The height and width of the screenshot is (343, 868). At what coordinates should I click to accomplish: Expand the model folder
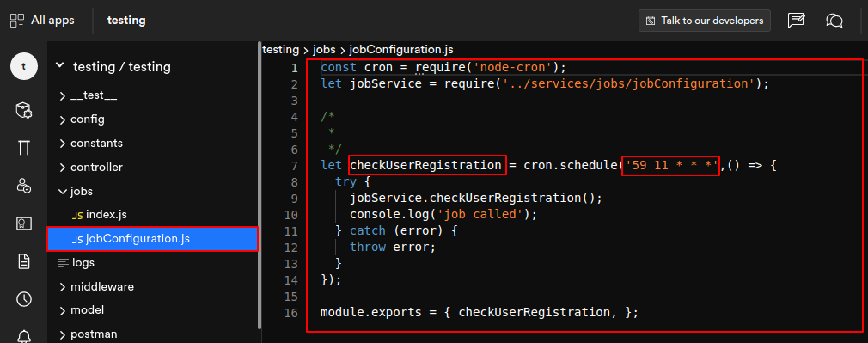(63, 310)
